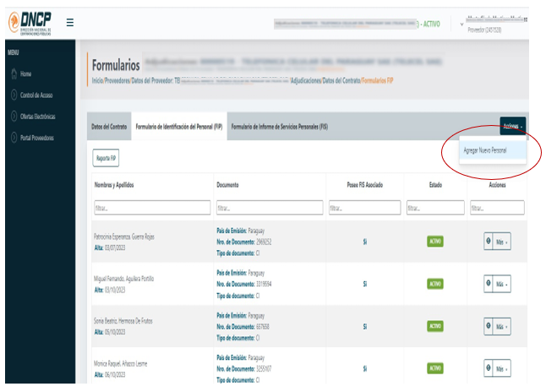Screen dimensions: 546x392
Task: Click ACTIVO badge for Monica Raquel row
Action: click(435, 368)
